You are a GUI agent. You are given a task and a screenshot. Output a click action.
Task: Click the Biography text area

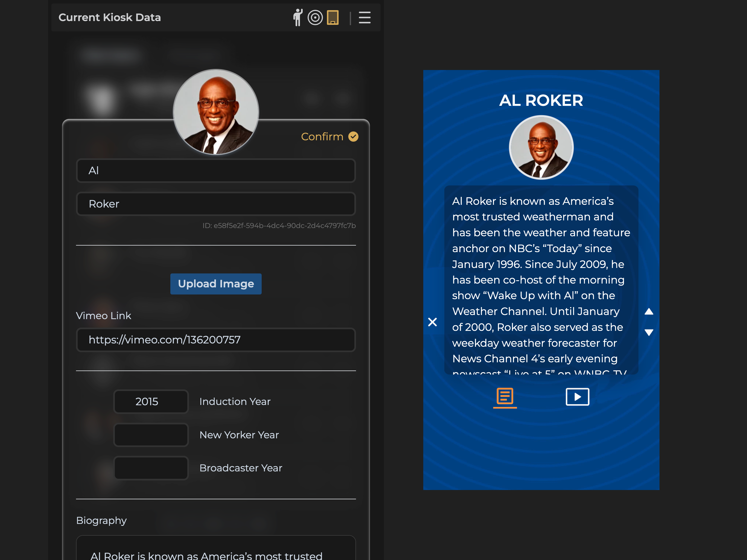click(x=216, y=550)
